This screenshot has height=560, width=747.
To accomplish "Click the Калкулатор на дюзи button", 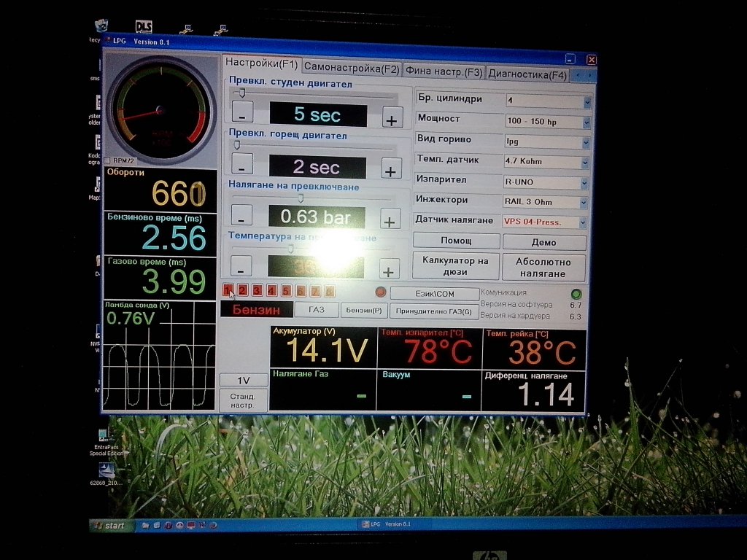I will [x=455, y=267].
